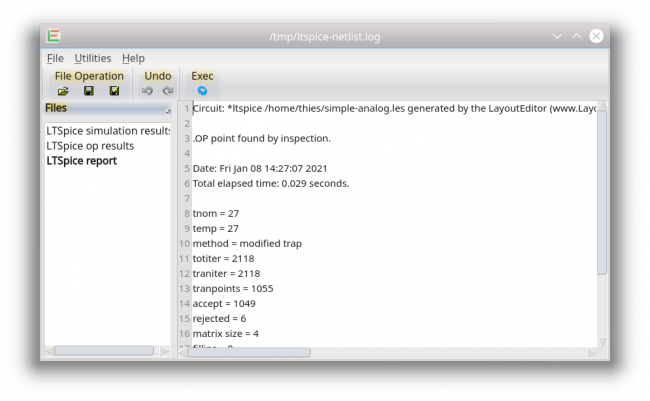Select the LTSpice report entry
Image resolution: width=650 pixels, height=401 pixels.
point(82,160)
